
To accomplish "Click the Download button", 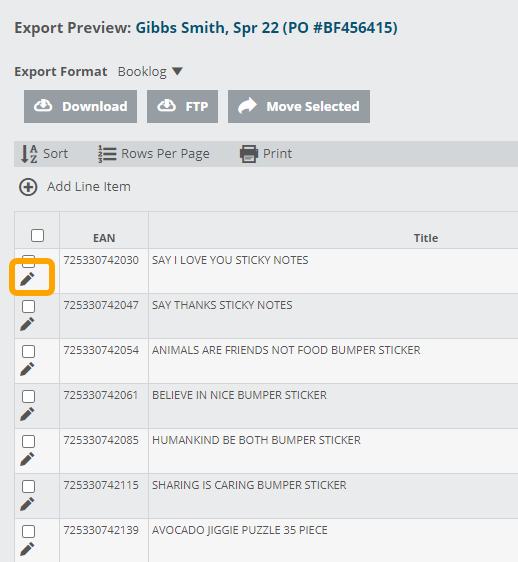I will pos(80,106).
